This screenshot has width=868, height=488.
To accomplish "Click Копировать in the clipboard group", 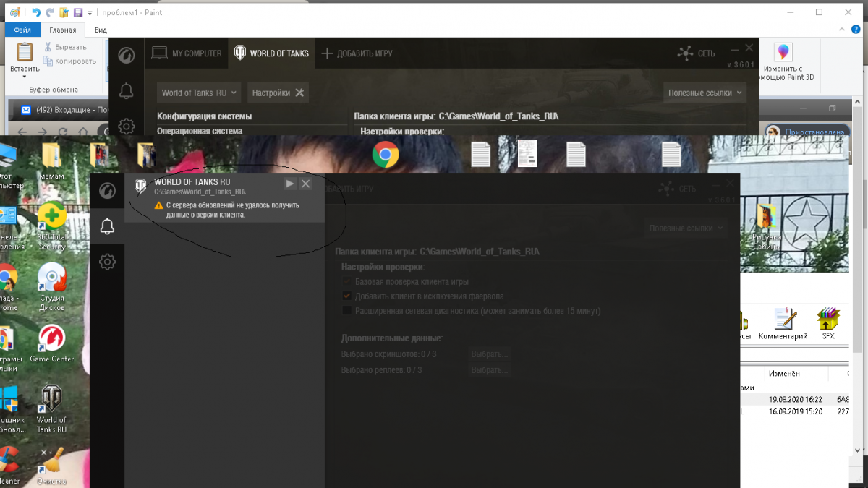I will (x=69, y=61).
